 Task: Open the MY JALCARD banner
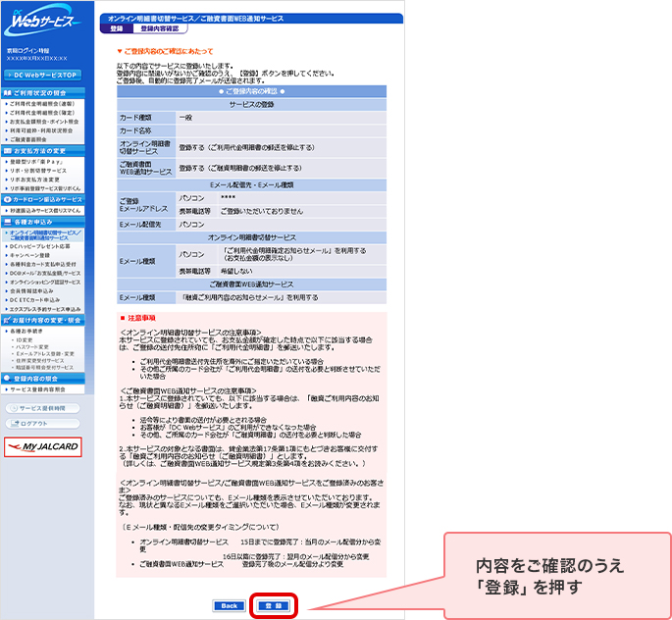[x=43, y=447]
